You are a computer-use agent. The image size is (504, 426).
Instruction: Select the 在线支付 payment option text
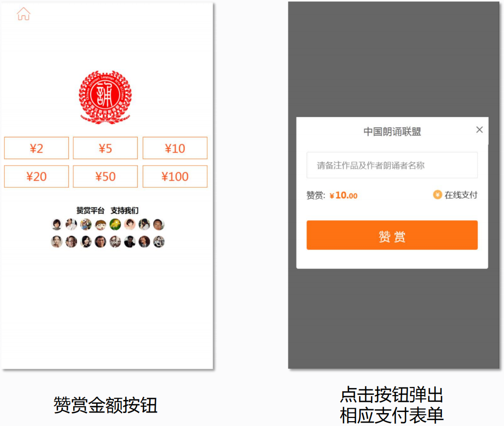point(461,195)
